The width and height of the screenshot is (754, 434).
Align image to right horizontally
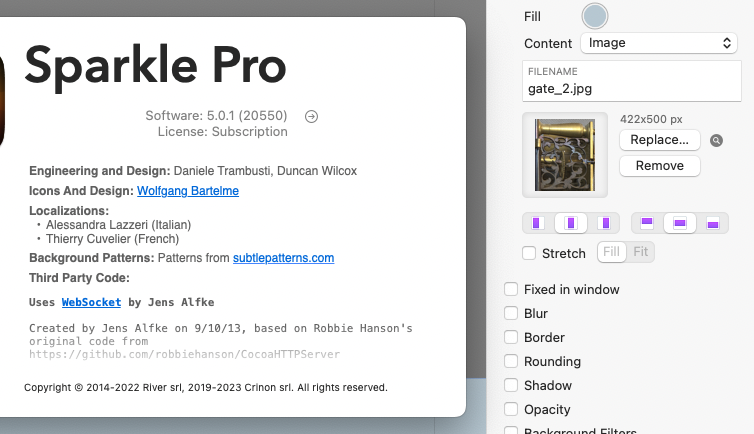605,223
